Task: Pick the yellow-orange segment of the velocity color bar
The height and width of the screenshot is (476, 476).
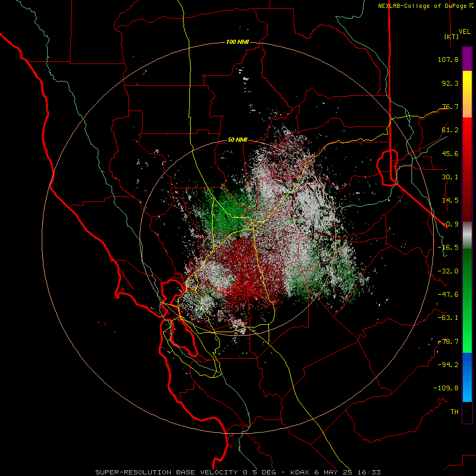Action: click(x=467, y=94)
